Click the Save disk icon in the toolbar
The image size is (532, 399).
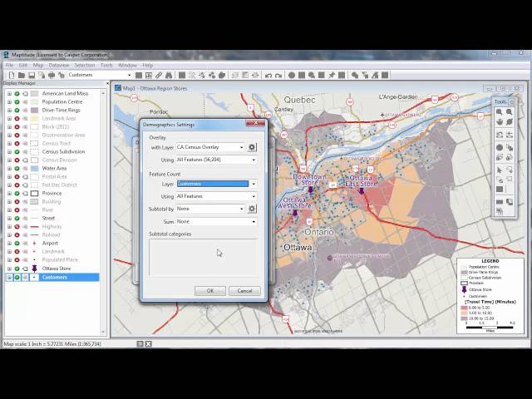tap(32, 75)
